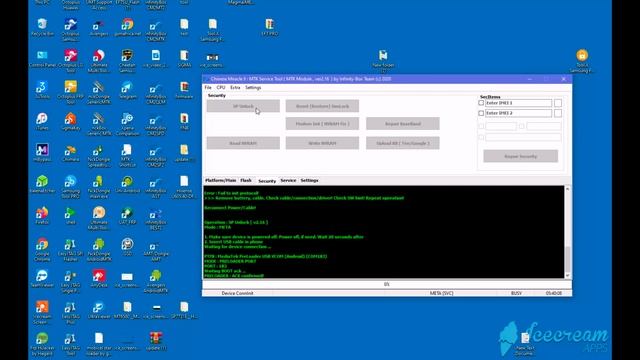
Task: Click the META [SVC] status entry
Action: [x=441, y=293]
